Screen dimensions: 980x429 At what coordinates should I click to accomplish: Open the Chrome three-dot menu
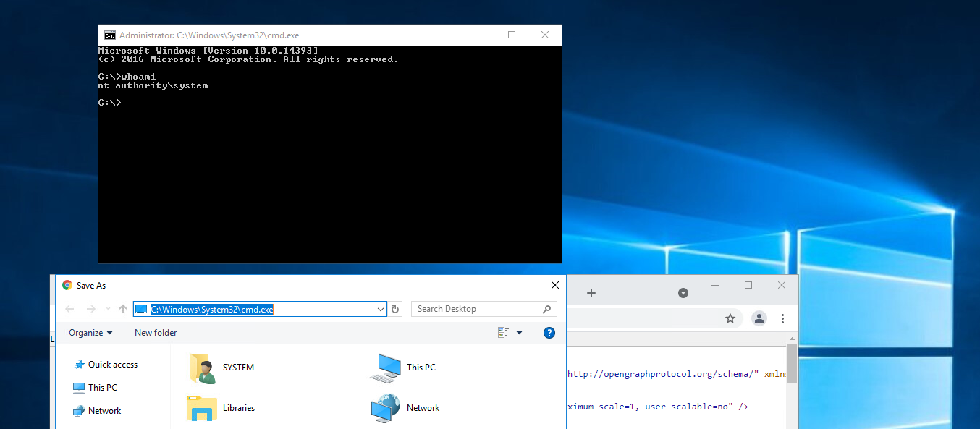783,318
